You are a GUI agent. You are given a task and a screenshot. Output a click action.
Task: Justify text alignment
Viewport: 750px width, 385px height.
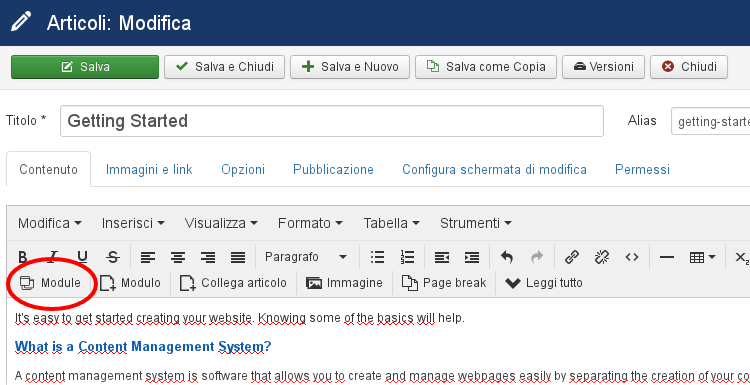pyautogui.click(x=238, y=258)
